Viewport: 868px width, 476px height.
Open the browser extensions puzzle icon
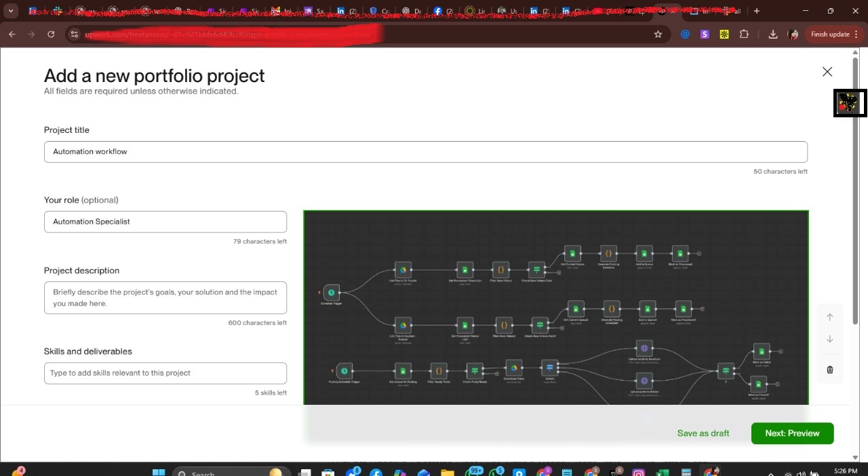click(744, 35)
